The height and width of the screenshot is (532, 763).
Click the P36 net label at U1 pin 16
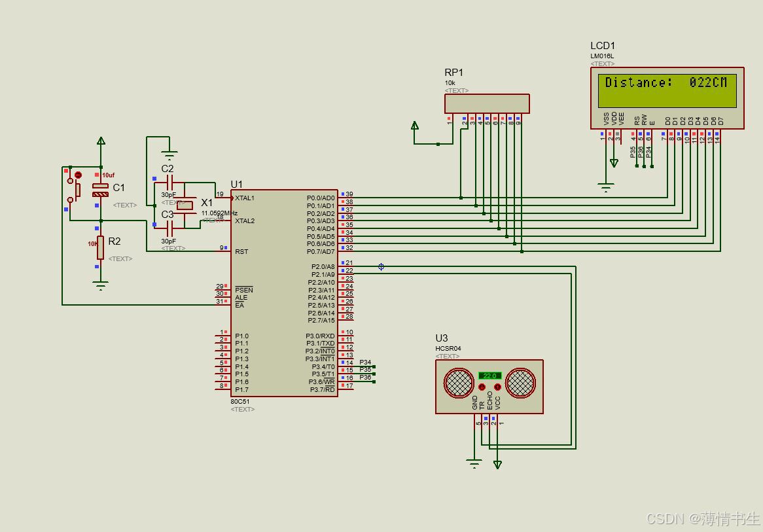365,377
